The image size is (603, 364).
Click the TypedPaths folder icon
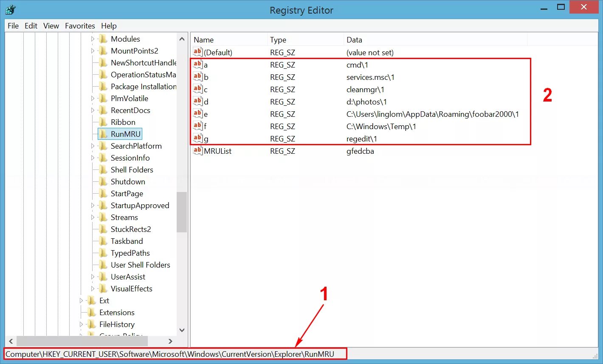(103, 253)
